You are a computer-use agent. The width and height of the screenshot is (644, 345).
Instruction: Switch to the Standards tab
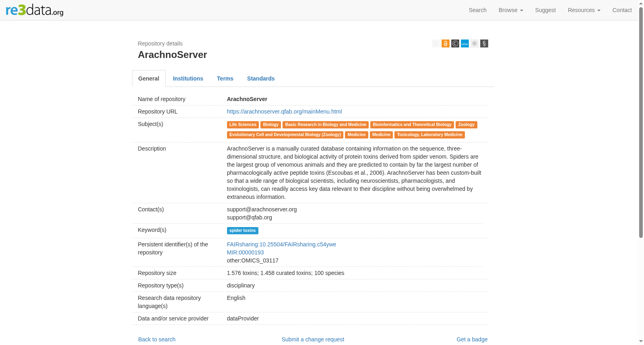[x=261, y=79]
